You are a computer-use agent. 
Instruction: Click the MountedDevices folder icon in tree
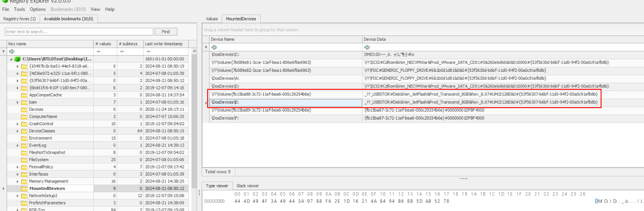click(24, 188)
